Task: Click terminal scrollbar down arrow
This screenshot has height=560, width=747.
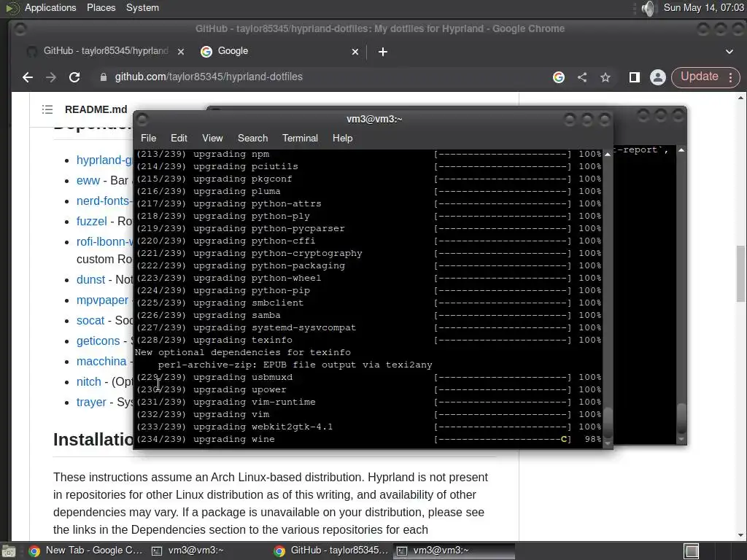Action: coord(608,443)
